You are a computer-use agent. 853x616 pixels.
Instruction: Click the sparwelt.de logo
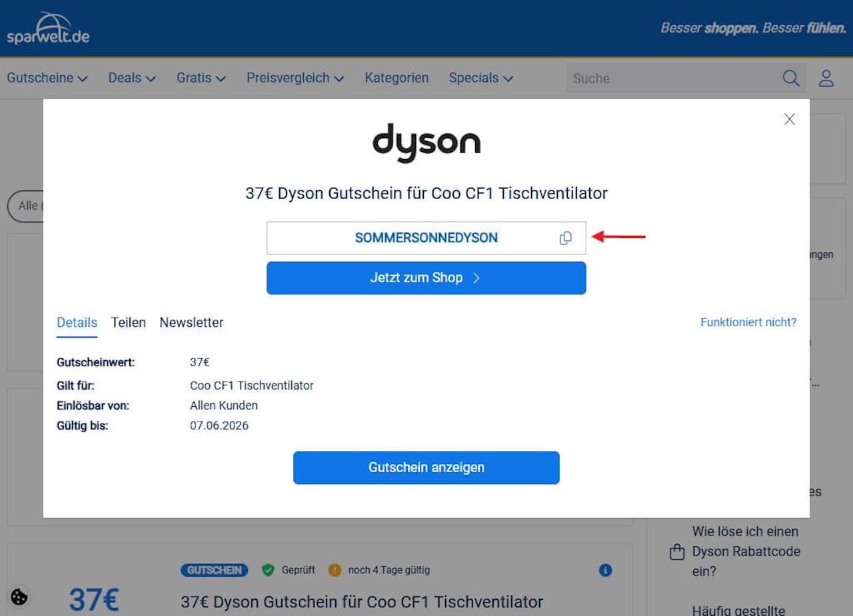click(48, 29)
